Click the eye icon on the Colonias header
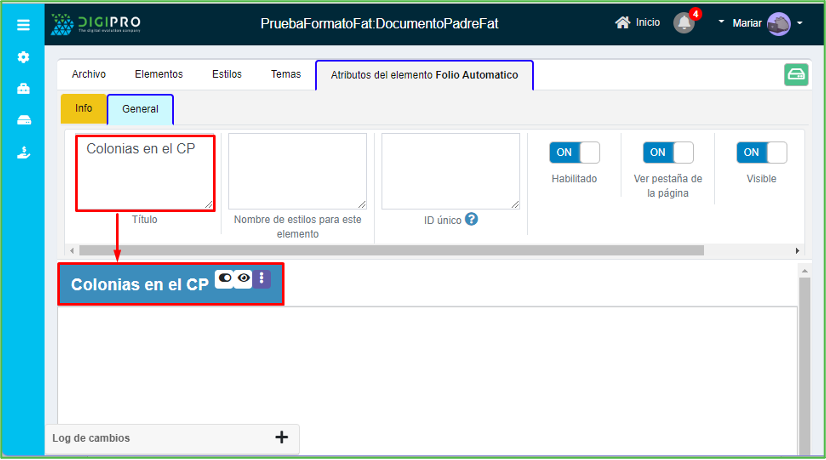The width and height of the screenshot is (826, 460). click(x=243, y=279)
